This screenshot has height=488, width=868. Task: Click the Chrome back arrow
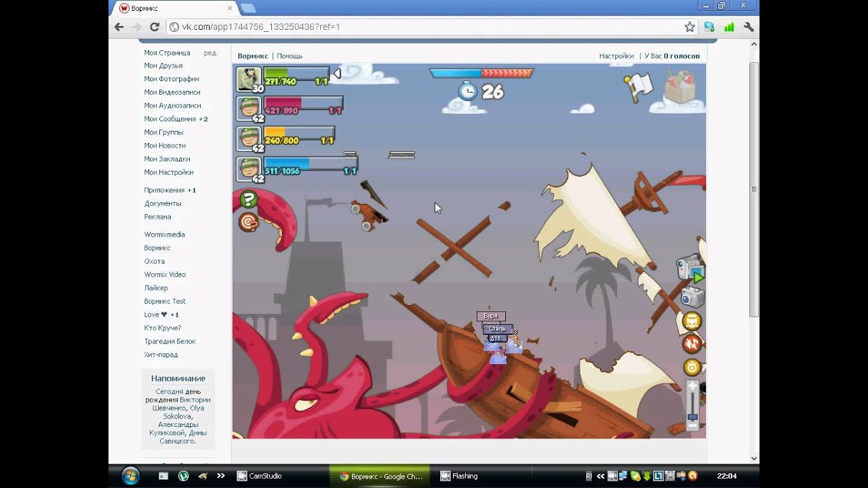pyautogui.click(x=119, y=27)
